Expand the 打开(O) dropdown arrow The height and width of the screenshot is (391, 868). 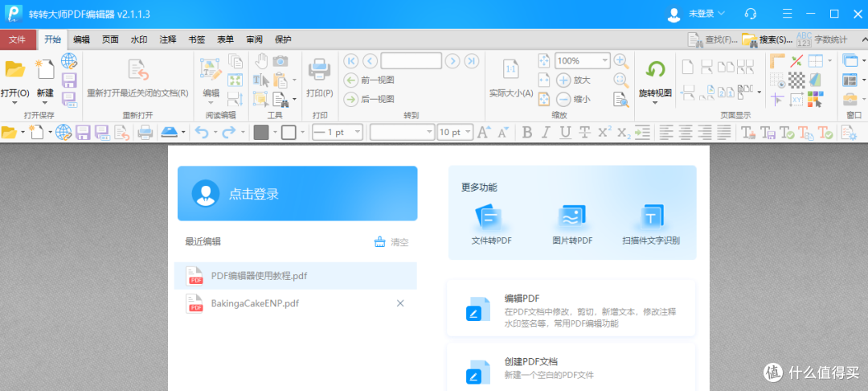[x=15, y=102]
